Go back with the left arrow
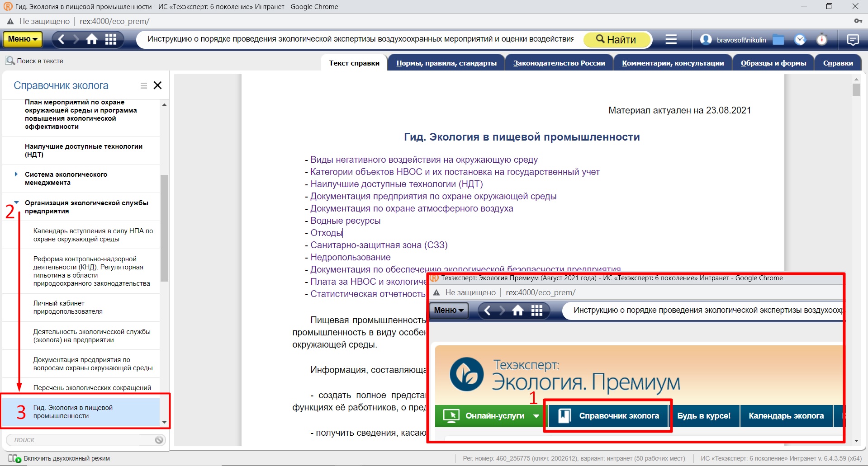The height and width of the screenshot is (466, 868). (62, 39)
